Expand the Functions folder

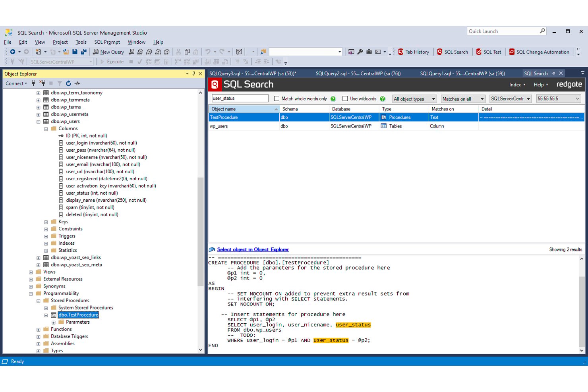tap(39, 329)
